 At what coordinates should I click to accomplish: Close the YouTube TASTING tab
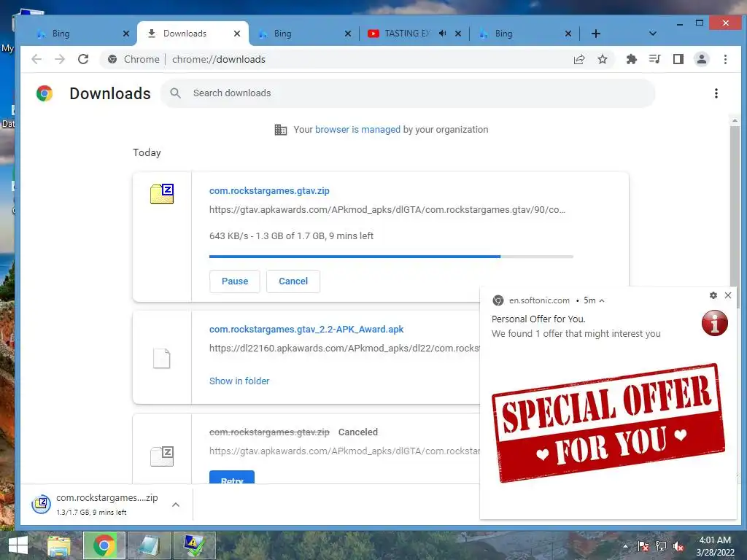(x=458, y=34)
